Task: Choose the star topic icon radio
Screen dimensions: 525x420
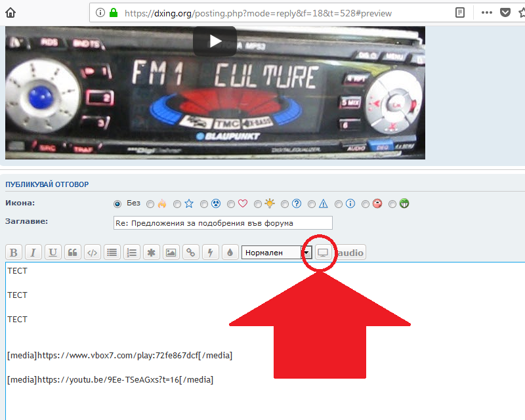Action: (x=177, y=204)
